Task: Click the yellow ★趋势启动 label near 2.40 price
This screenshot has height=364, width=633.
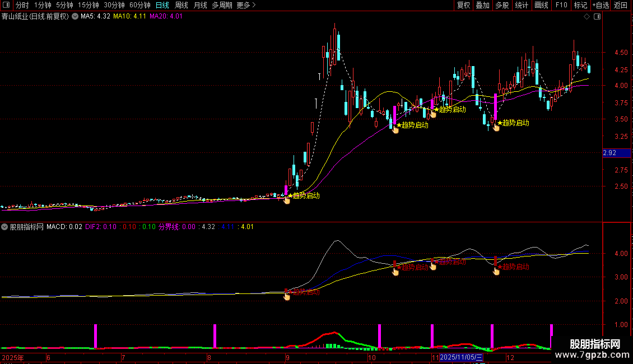Action: click(304, 196)
